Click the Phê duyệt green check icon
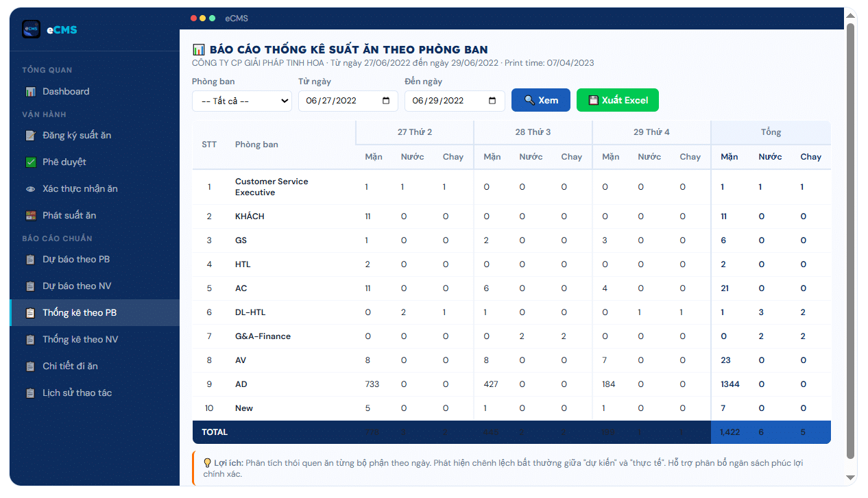868x498 pixels. point(30,162)
